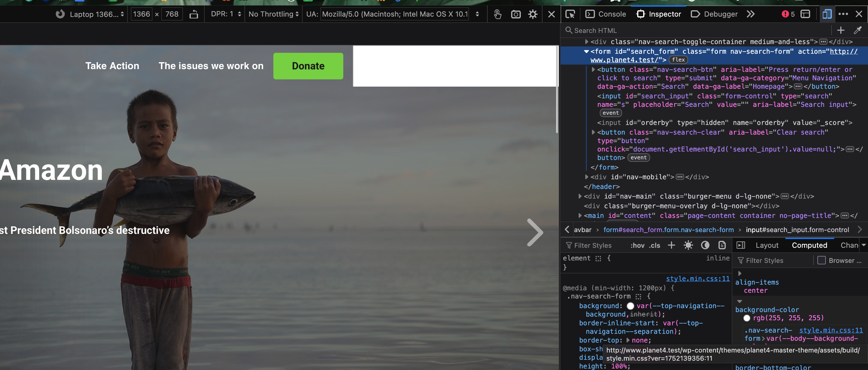Expand the nav-mobile div node
Viewport: 868px width, 370px height.
pyautogui.click(x=587, y=177)
